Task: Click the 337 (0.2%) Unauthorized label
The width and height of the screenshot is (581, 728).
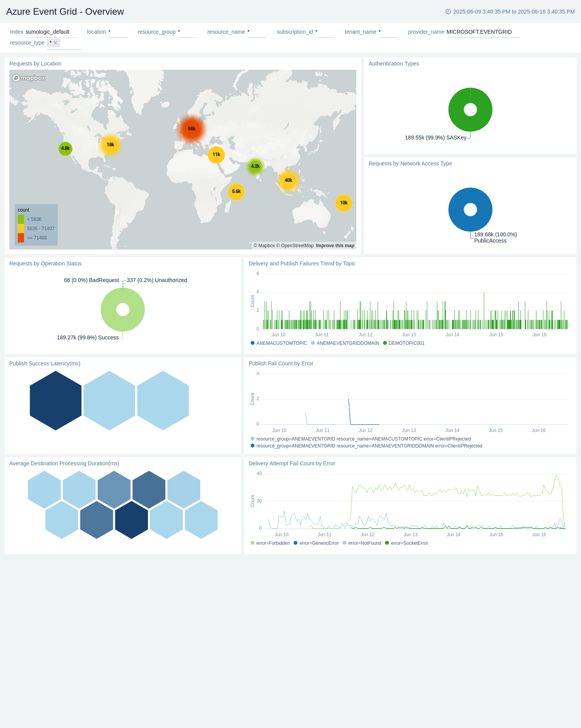Action: pyautogui.click(x=157, y=280)
